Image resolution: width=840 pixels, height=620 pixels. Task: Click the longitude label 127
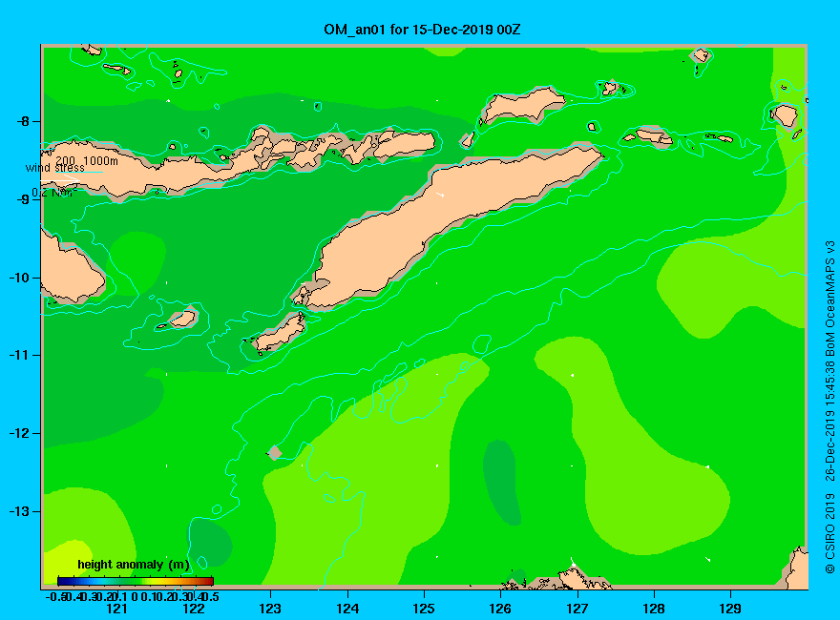point(577,609)
